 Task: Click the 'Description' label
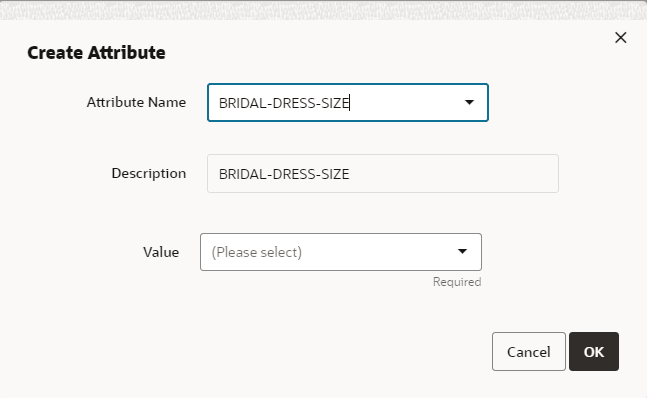[x=149, y=174]
